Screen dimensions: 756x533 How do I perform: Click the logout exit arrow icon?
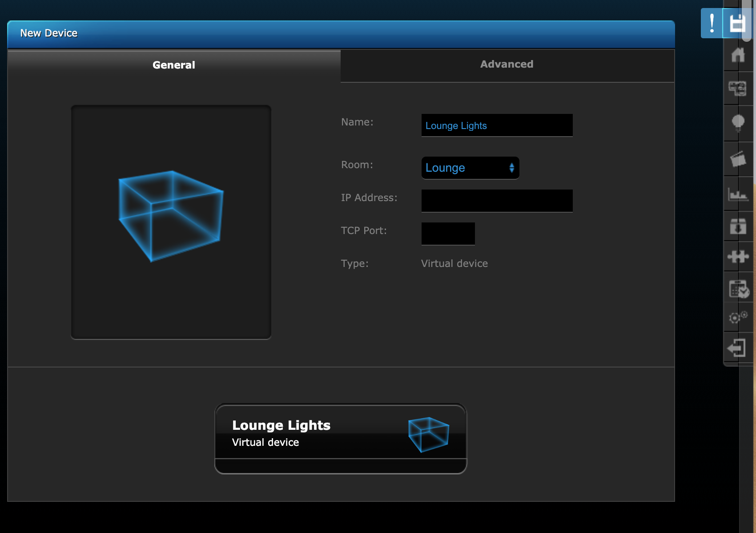(x=737, y=348)
